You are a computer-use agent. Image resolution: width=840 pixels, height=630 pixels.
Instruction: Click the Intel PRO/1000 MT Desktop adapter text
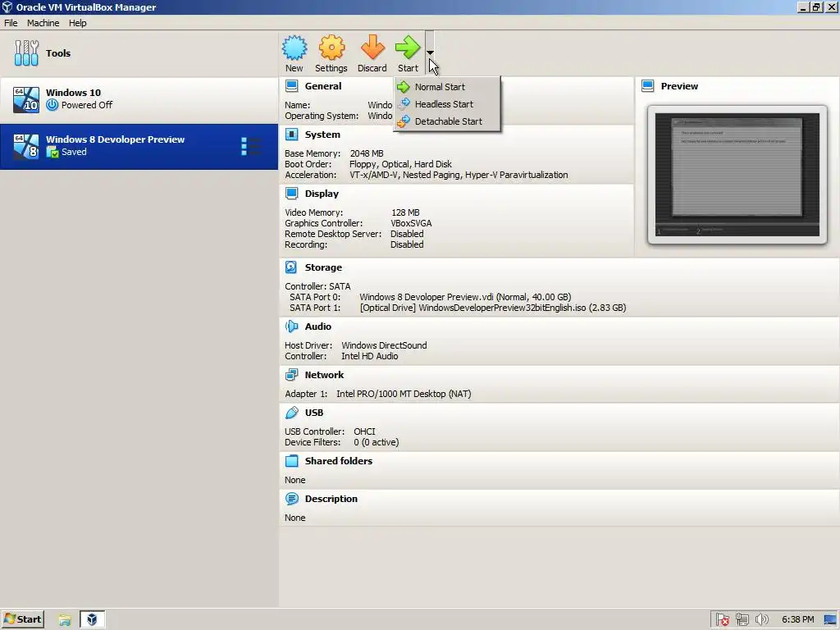click(404, 394)
